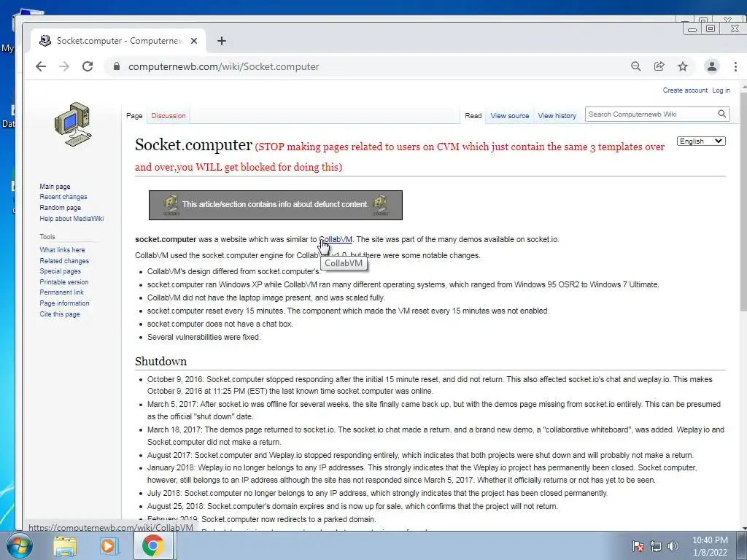Select the Socket.computer browser tab
The width and height of the screenshot is (747, 560).
click(x=118, y=41)
